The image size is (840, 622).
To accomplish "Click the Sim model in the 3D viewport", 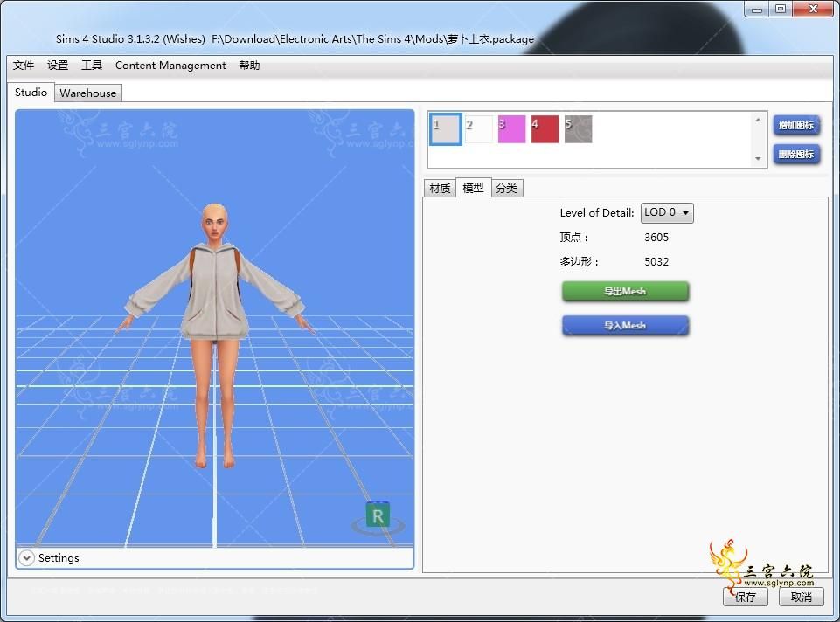I will pyautogui.click(x=215, y=335).
